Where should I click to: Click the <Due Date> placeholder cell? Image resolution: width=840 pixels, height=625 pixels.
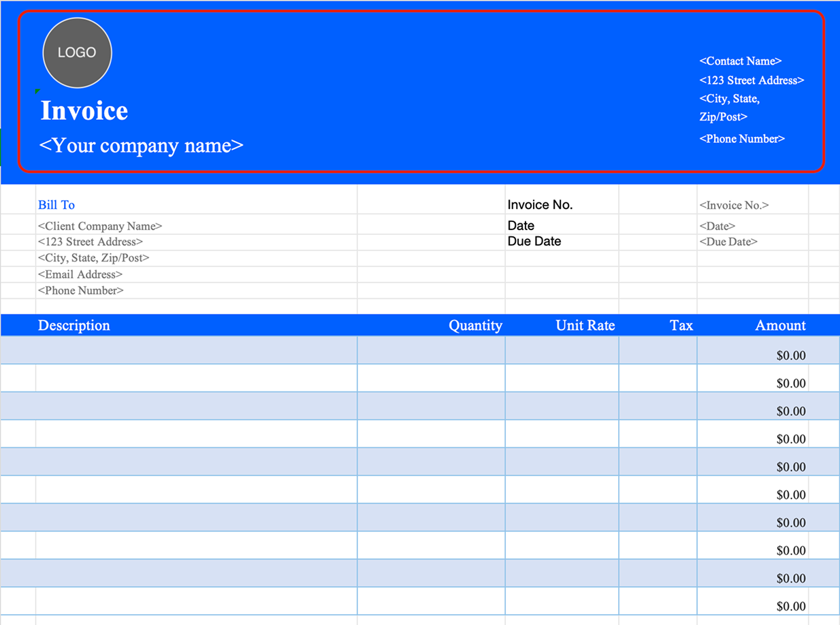click(x=728, y=242)
